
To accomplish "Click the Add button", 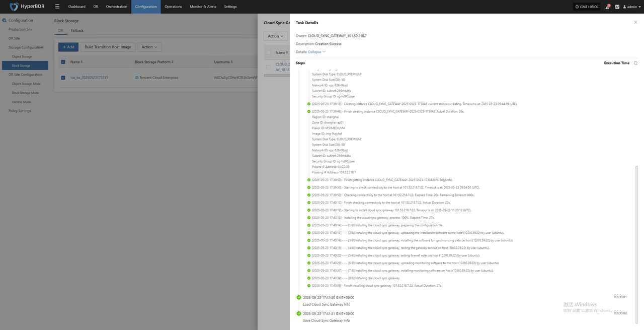I will 68,47.
